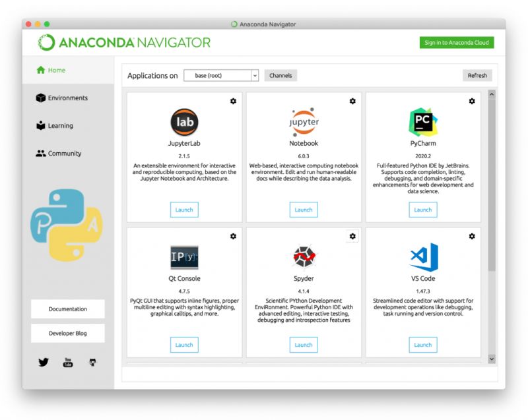Open the Spyder application icon
Screen dimensions: 528x420
(x=304, y=256)
